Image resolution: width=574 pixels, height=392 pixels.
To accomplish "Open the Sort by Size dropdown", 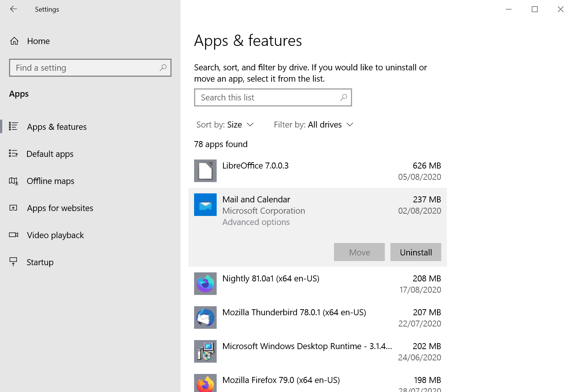I will 225,125.
